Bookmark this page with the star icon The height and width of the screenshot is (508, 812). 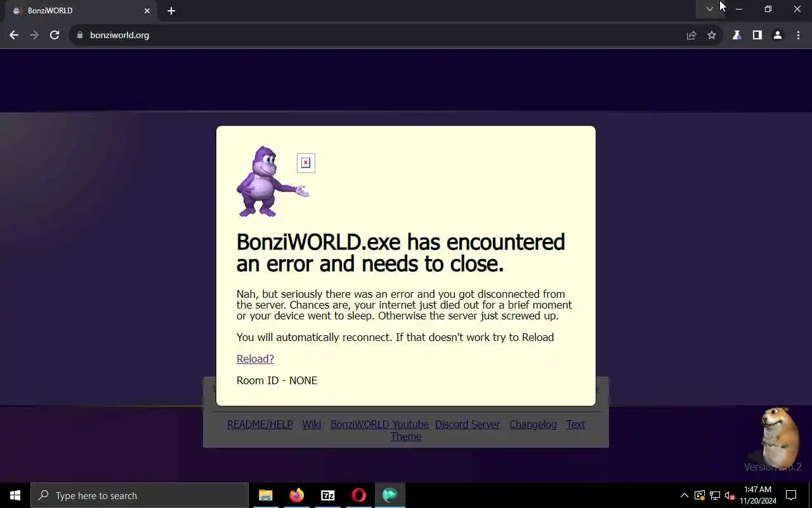click(712, 35)
